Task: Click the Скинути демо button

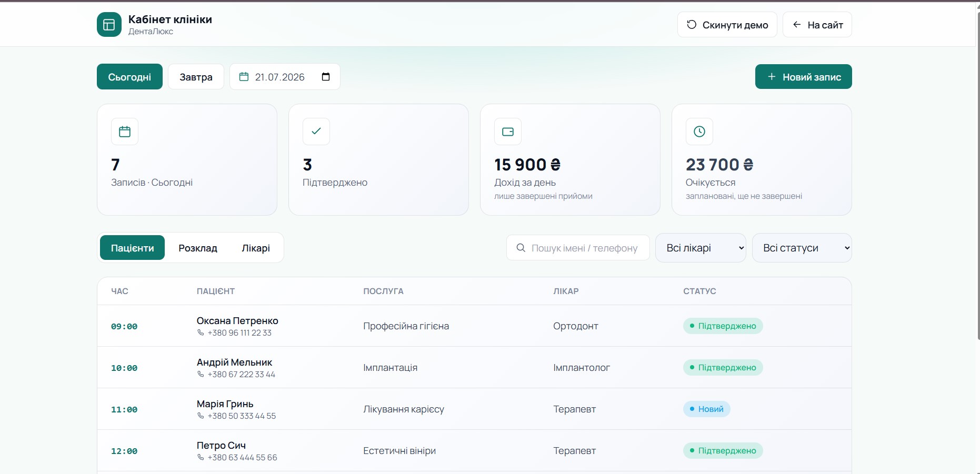Action: click(x=727, y=25)
